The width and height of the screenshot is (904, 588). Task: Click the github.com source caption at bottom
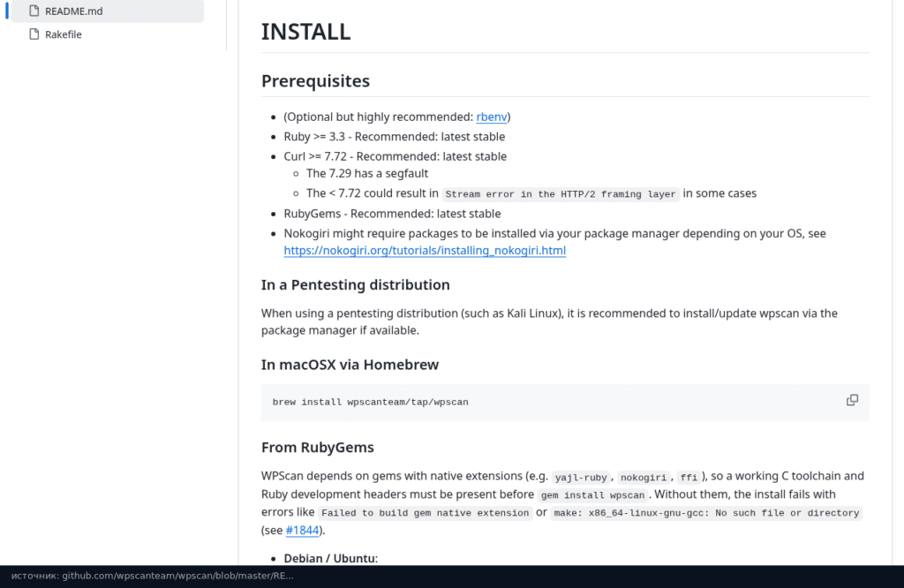coord(152,576)
